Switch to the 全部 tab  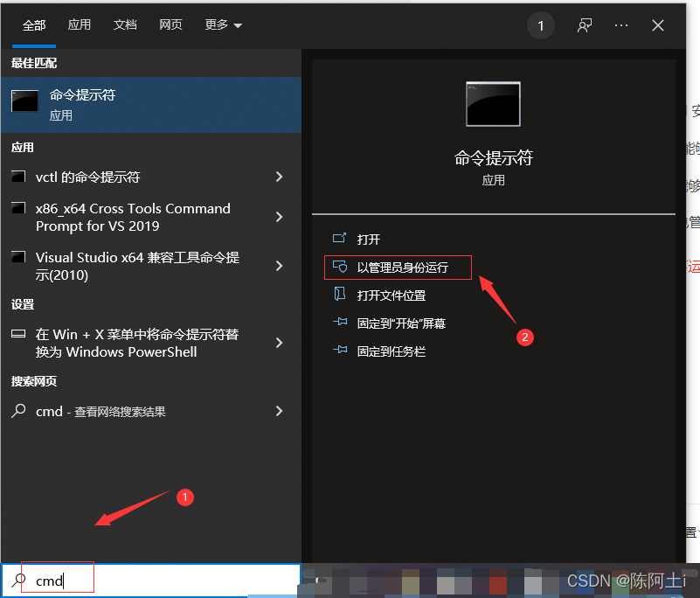point(34,25)
